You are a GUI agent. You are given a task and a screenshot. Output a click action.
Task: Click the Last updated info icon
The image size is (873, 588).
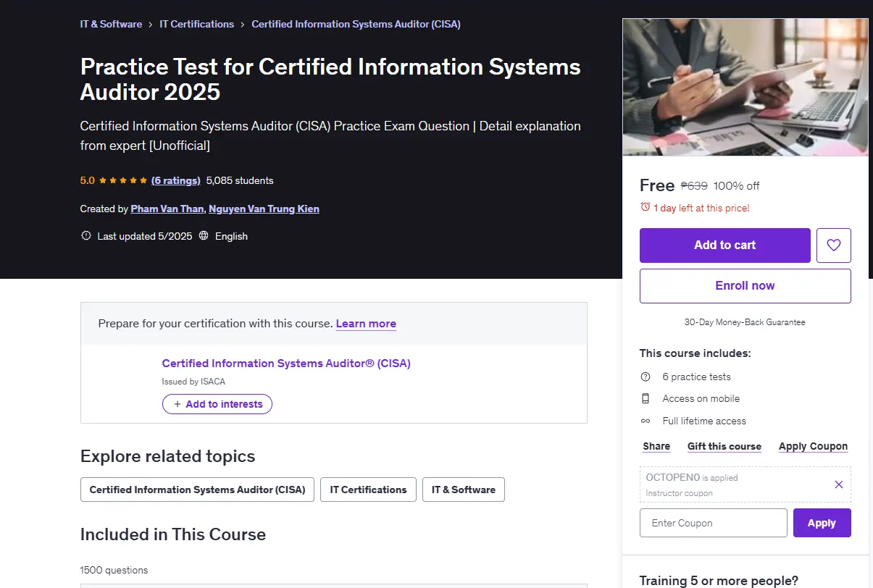(85, 236)
